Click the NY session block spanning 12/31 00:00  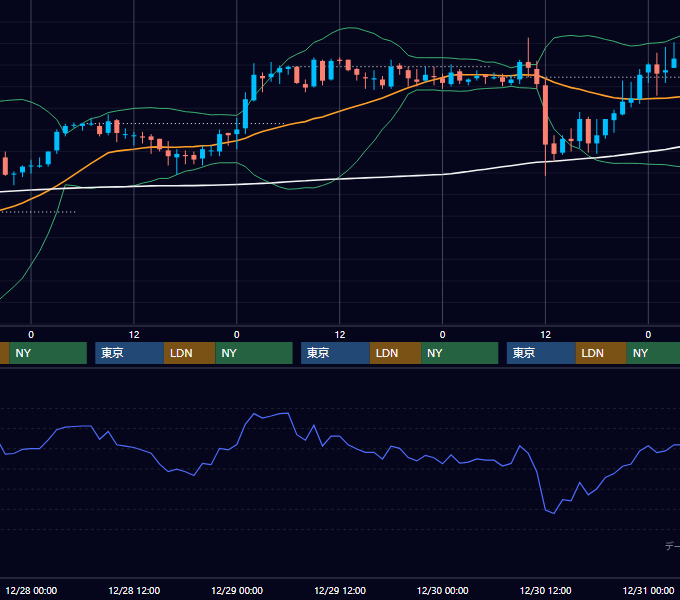[x=653, y=353]
